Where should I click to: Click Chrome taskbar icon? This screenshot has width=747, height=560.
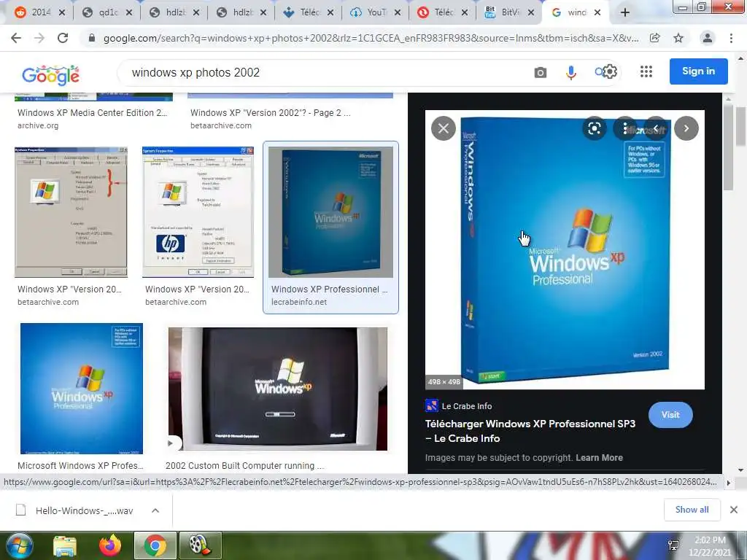point(155,545)
